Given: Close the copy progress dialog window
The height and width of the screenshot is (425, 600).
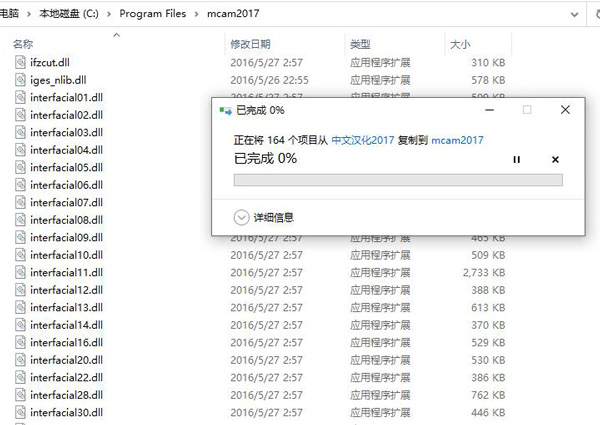Looking at the screenshot, I should tap(565, 110).
